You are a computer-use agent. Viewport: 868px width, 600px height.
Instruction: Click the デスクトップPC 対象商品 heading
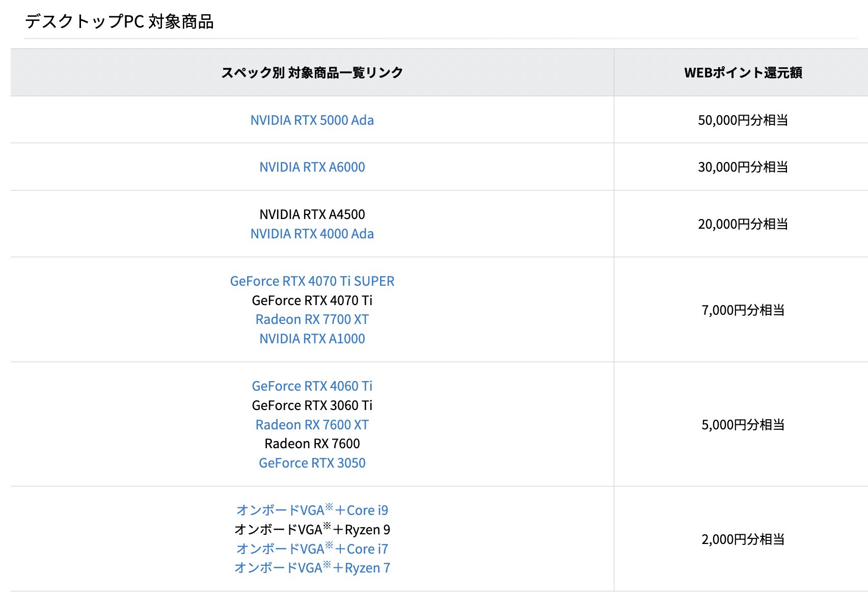pos(119,21)
